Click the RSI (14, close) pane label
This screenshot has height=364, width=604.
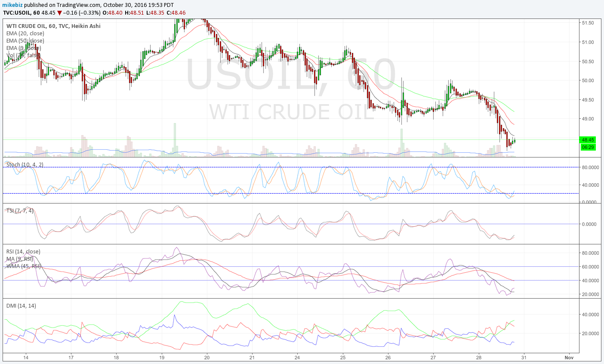coord(23,251)
